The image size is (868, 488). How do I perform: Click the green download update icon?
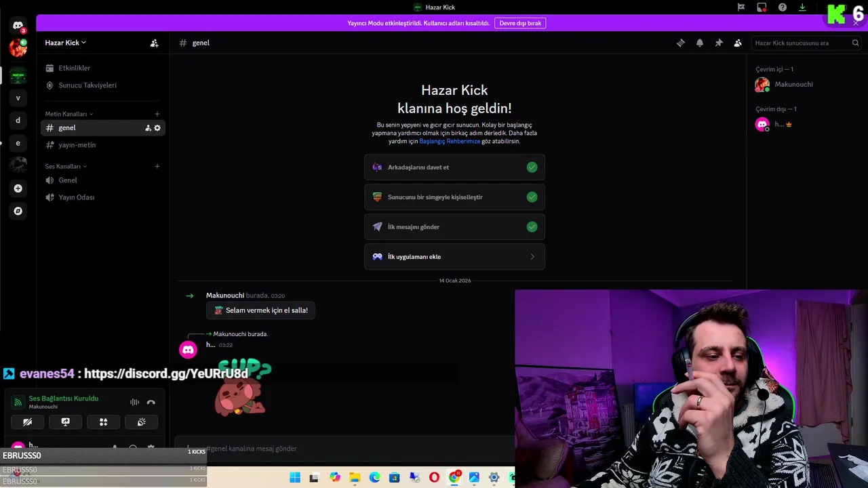[x=802, y=7]
